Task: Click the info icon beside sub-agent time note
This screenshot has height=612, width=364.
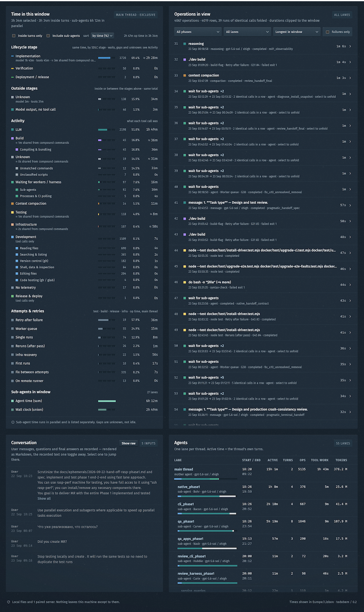Action: point(13,422)
